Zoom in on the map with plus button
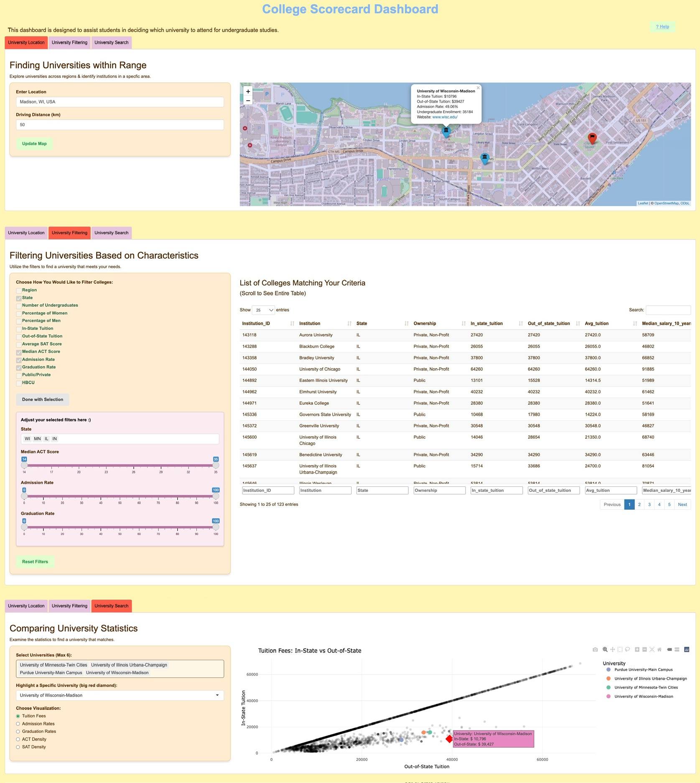This screenshot has height=783, width=700. [248, 92]
